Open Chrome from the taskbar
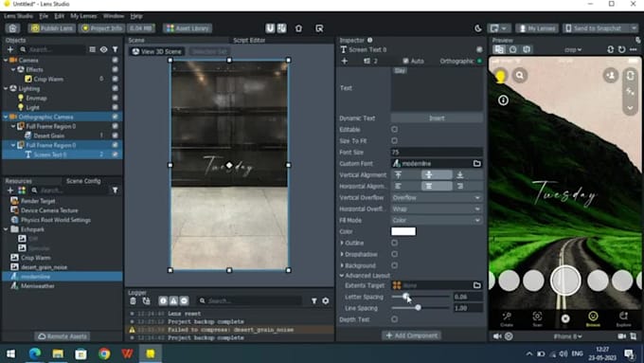 [104, 354]
